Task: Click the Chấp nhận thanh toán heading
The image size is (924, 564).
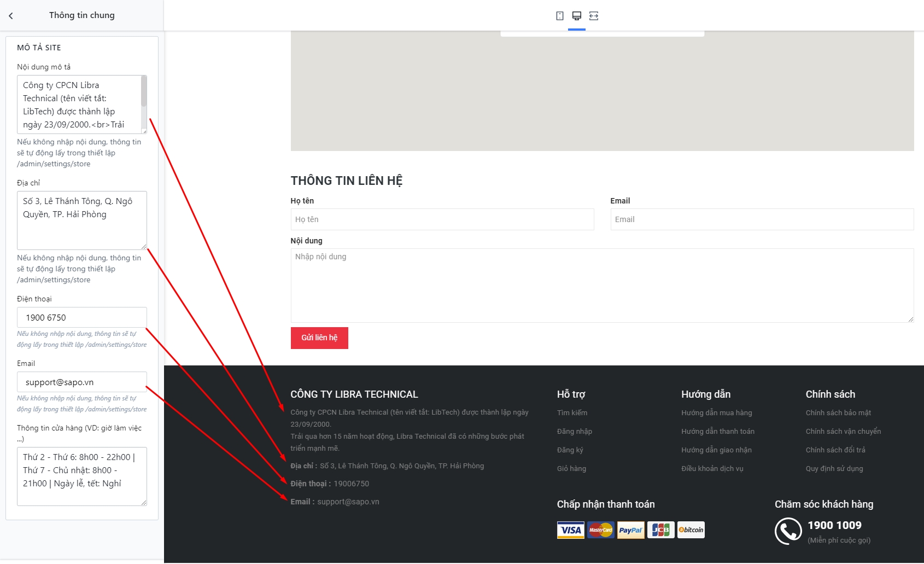Action: 606,504
